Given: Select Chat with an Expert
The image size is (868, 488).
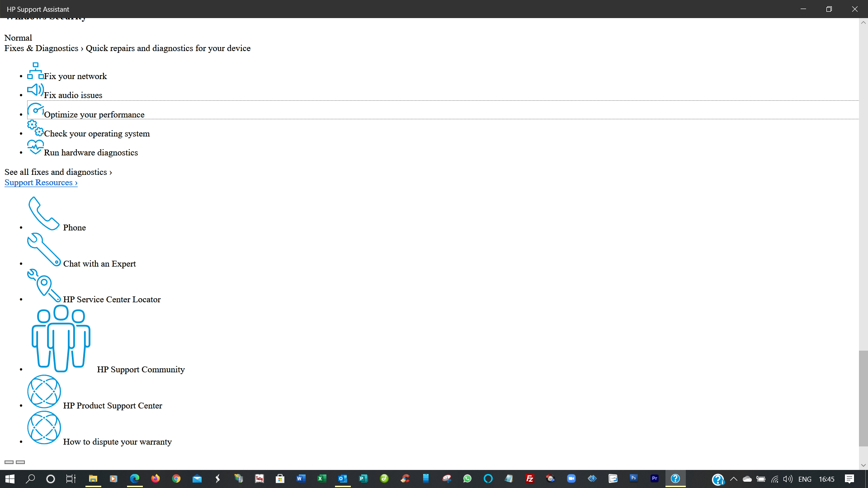Looking at the screenshot, I should click(x=99, y=264).
